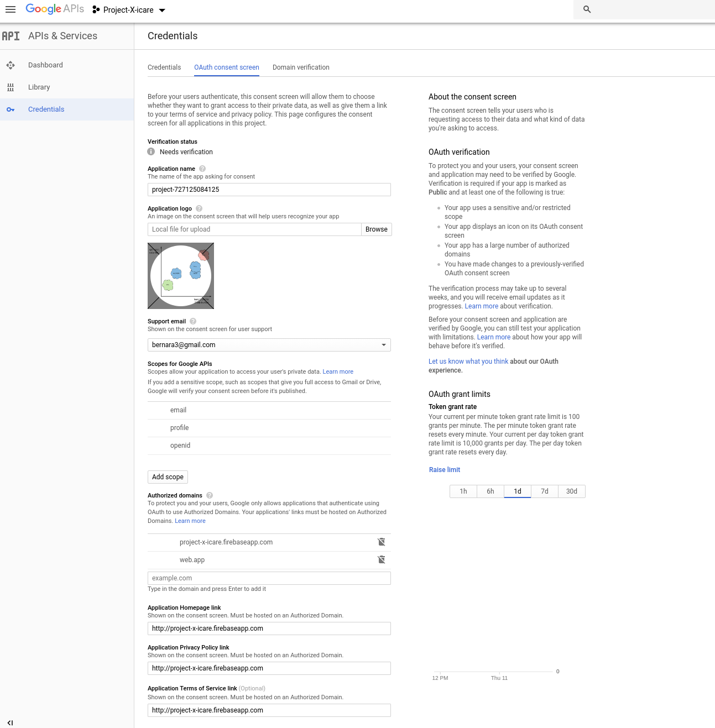Switch to the Credentials tab

(164, 67)
